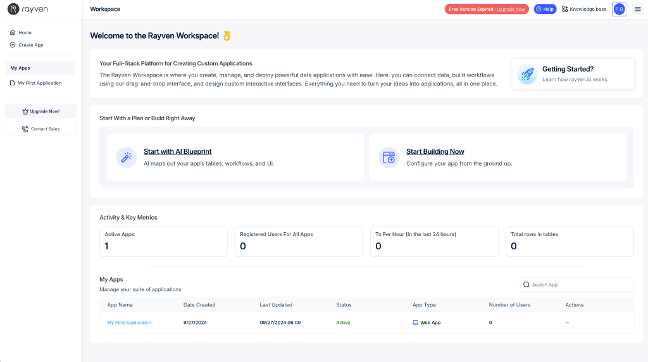Screen dimensions: 648x362
Task: Click the Status column header
Action: tap(344, 305)
